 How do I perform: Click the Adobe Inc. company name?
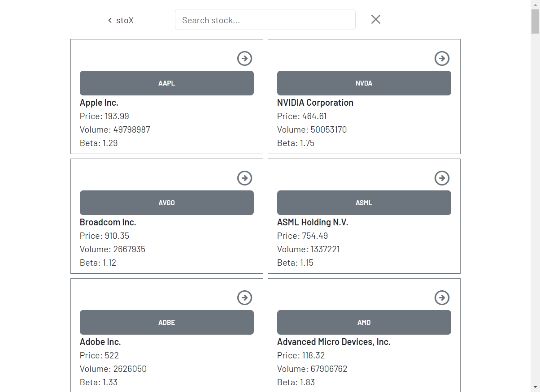[100, 342]
